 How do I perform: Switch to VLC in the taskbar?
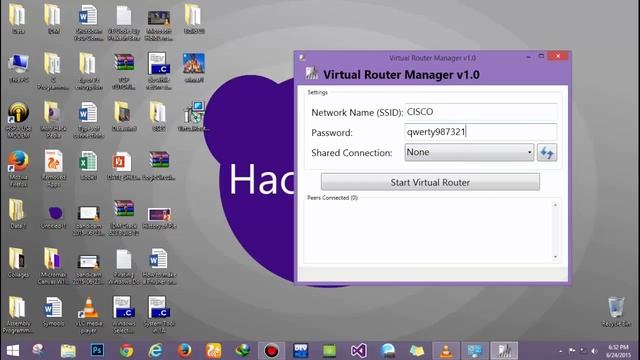click(446, 351)
